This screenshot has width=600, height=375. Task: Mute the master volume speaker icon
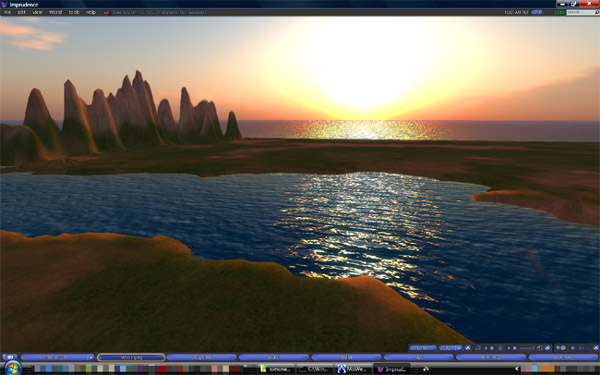point(540,348)
